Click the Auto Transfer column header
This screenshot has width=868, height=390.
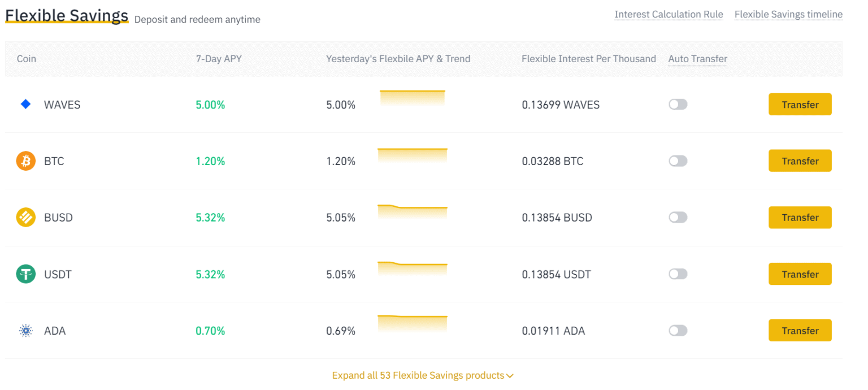pos(697,59)
